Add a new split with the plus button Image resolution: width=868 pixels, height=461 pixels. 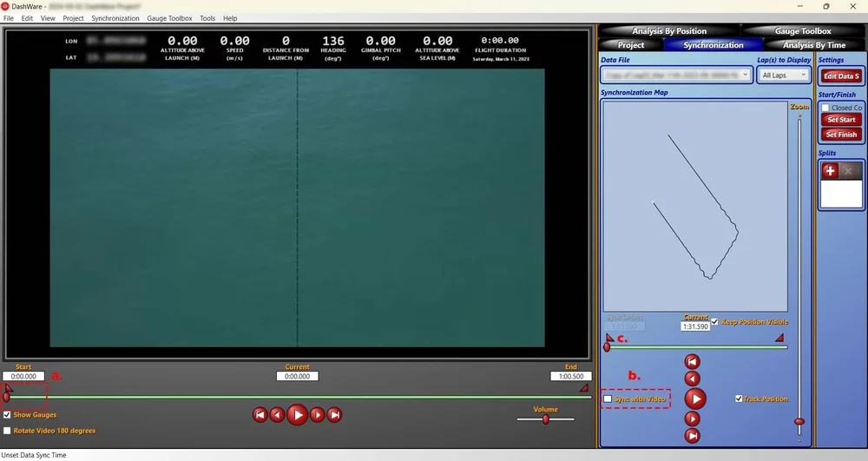pyautogui.click(x=830, y=170)
